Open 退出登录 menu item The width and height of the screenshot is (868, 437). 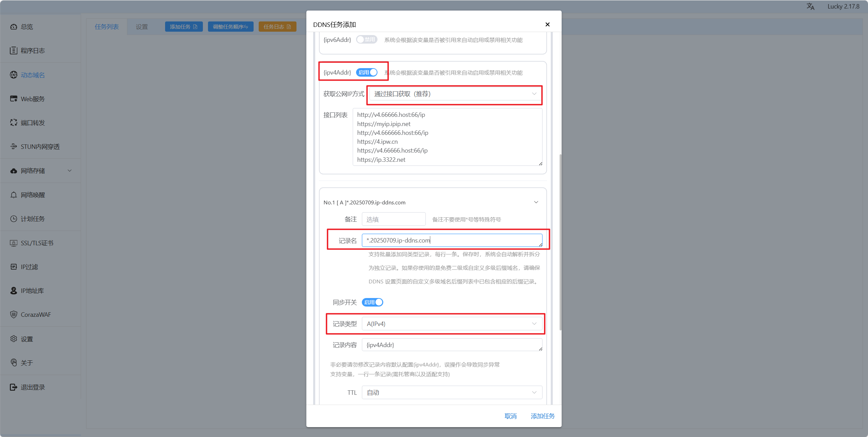pyautogui.click(x=41, y=387)
